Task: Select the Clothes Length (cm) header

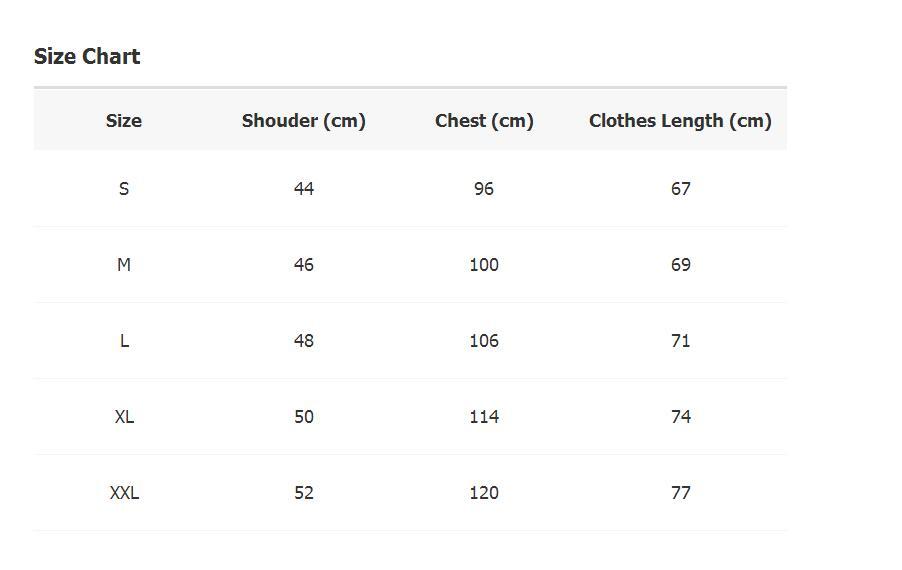Action: tap(680, 121)
